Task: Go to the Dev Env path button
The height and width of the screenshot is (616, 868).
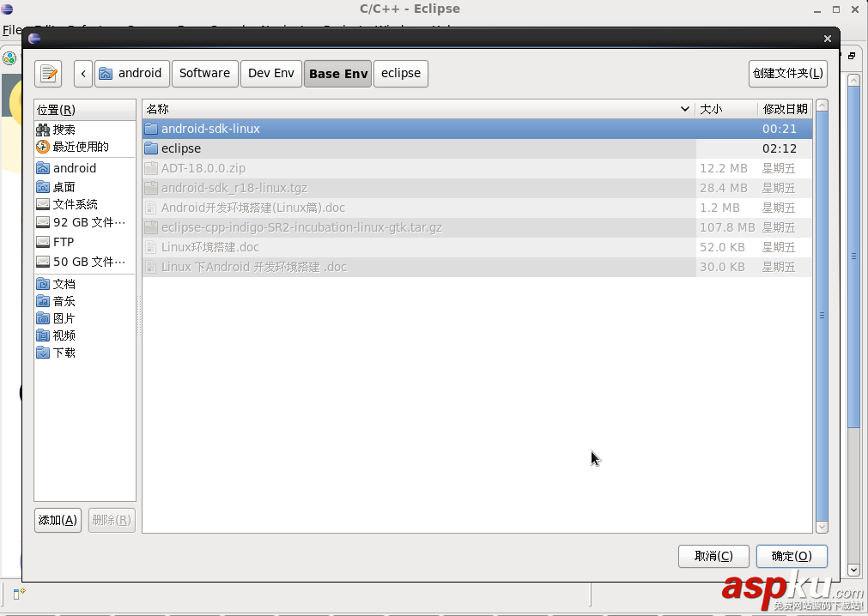Action: click(271, 74)
